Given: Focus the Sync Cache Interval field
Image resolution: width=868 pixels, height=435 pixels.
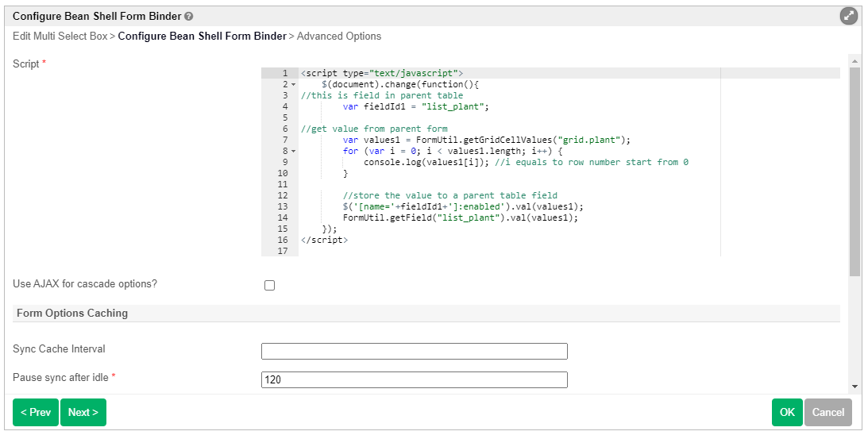Looking at the screenshot, I should (415, 351).
